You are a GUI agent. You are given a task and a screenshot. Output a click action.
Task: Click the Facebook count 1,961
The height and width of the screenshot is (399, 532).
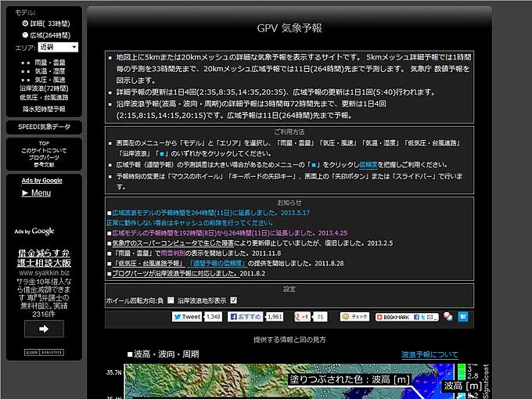click(x=275, y=317)
